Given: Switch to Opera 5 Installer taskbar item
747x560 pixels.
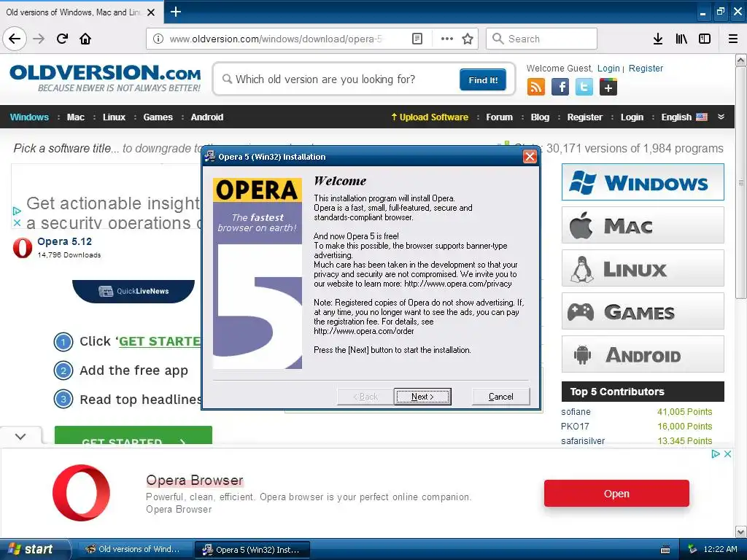Looking at the screenshot, I should tap(252, 550).
